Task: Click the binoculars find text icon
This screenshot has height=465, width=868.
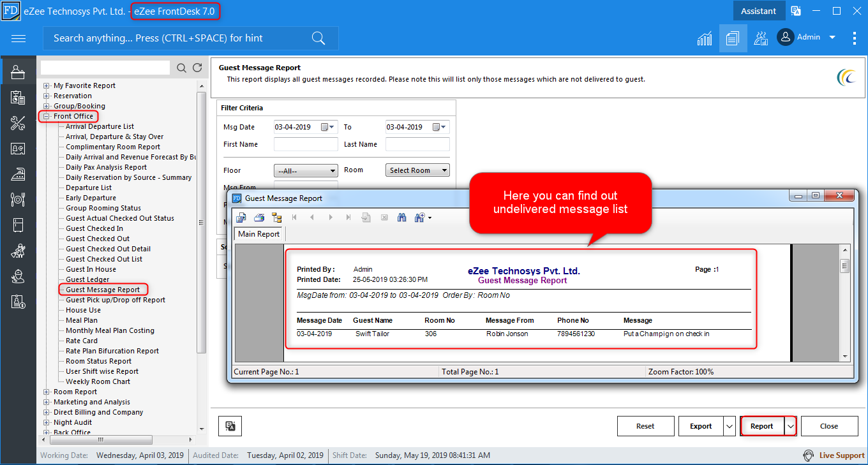Action: [402, 218]
